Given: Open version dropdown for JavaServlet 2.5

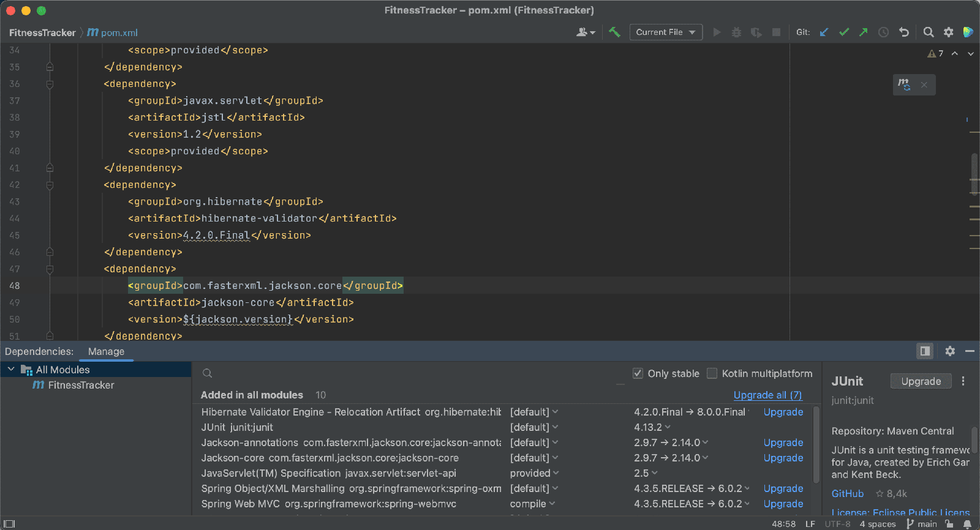Looking at the screenshot, I should click(646, 473).
